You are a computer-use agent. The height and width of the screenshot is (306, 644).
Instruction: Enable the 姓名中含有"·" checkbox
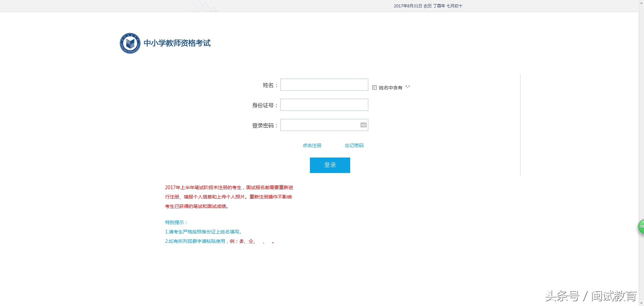click(x=375, y=87)
